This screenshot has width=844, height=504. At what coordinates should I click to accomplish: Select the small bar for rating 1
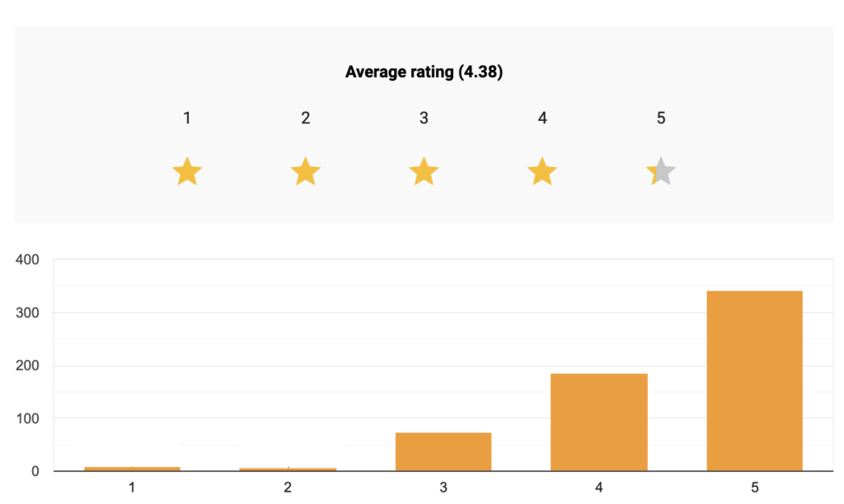(132, 468)
